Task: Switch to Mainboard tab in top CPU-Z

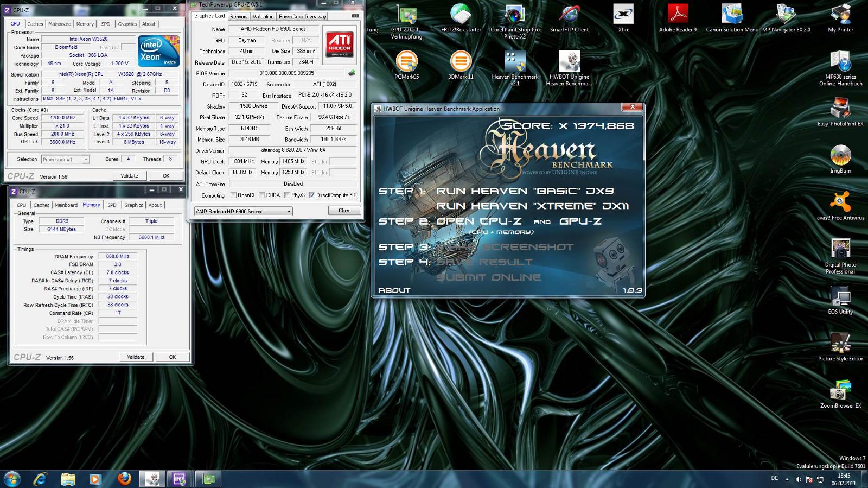Action: (x=60, y=24)
